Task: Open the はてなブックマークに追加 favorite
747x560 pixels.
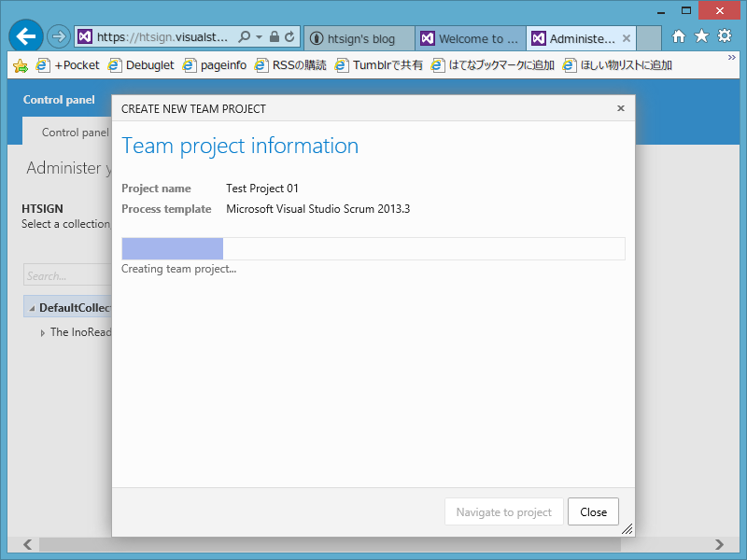Action: click(493, 65)
